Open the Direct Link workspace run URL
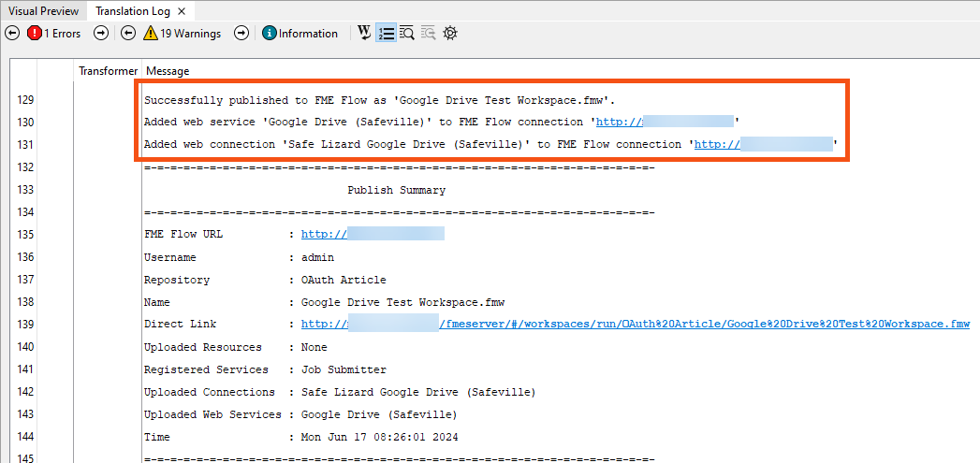980x463 pixels. (x=636, y=325)
